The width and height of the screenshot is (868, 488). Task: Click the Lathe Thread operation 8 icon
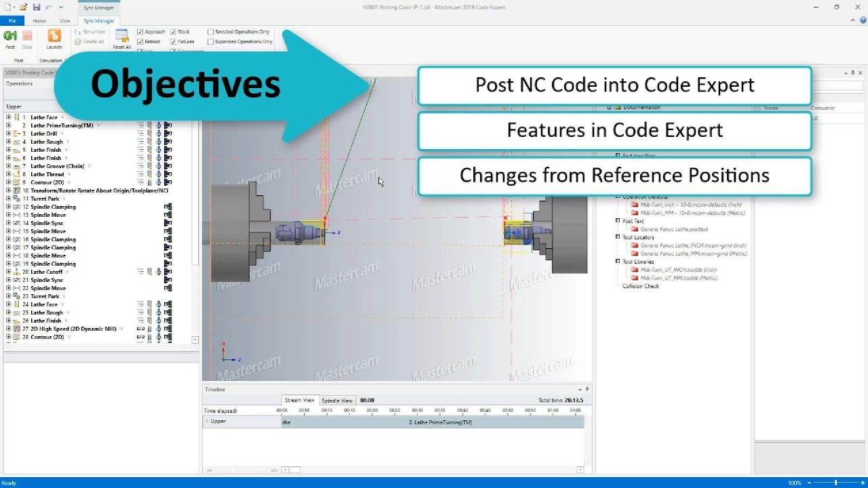pyautogui.click(x=17, y=174)
